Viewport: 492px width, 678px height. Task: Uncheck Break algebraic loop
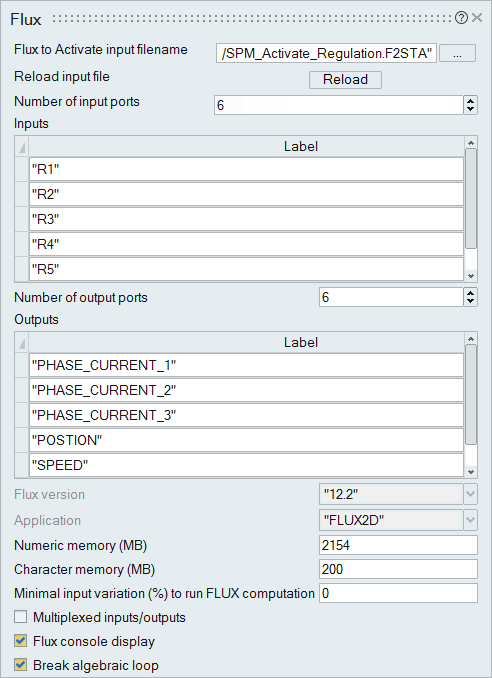pos(20,665)
